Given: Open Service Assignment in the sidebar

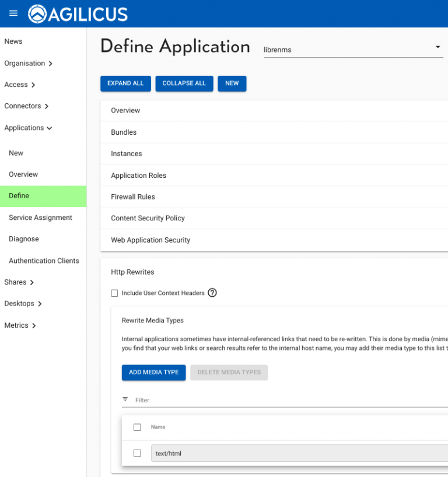Looking at the screenshot, I should pyautogui.click(x=40, y=218).
